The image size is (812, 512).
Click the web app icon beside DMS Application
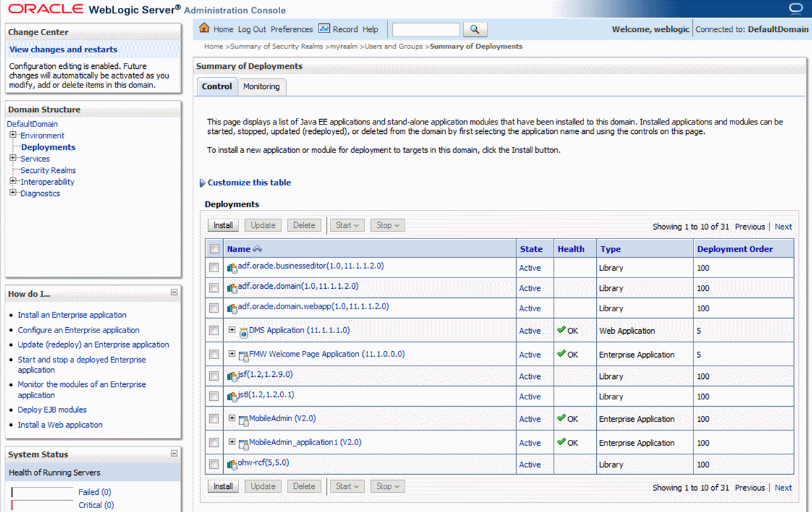click(x=244, y=333)
